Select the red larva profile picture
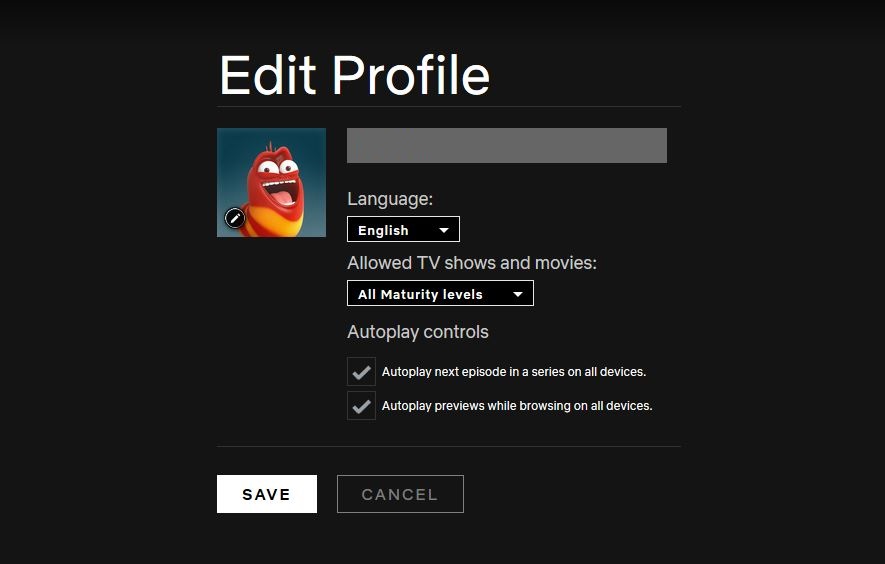Image resolution: width=885 pixels, height=564 pixels. point(271,182)
